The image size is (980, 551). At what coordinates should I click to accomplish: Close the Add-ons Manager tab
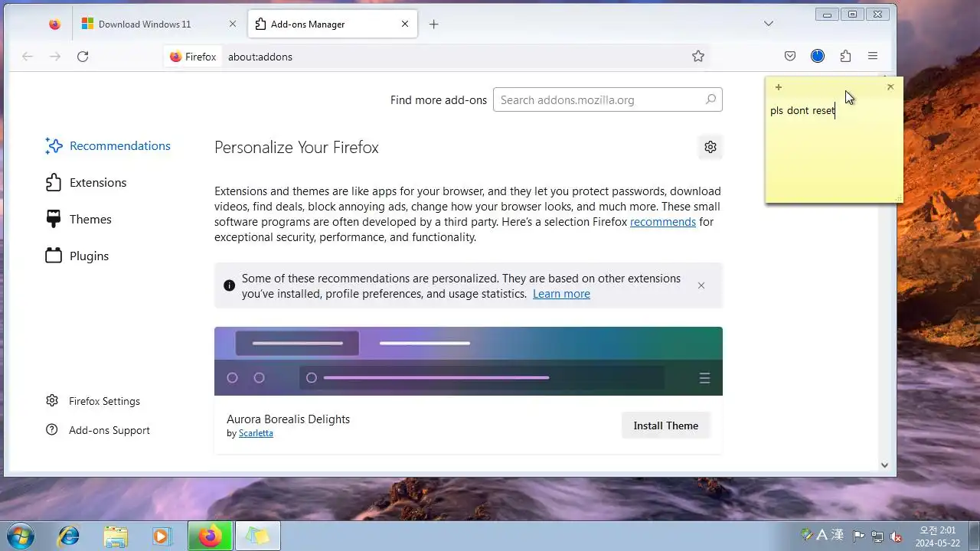pos(405,24)
